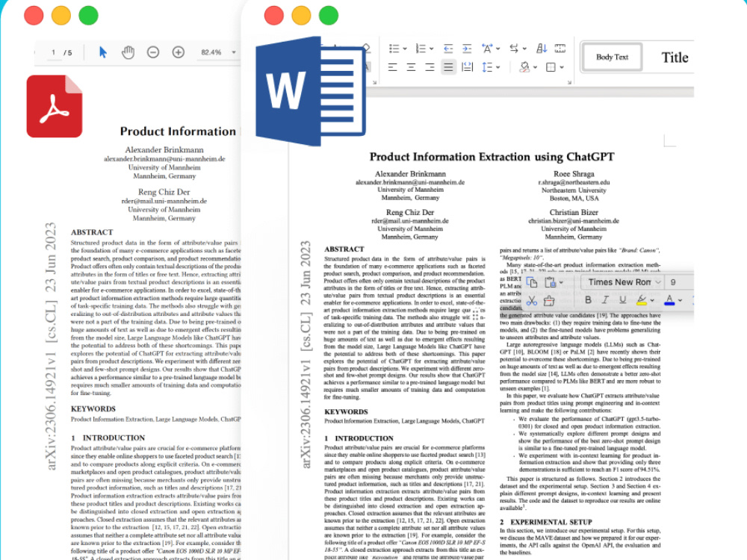This screenshot has width=747, height=560.
Task: Click the page number field showing 1
Action: tap(53, 52)
